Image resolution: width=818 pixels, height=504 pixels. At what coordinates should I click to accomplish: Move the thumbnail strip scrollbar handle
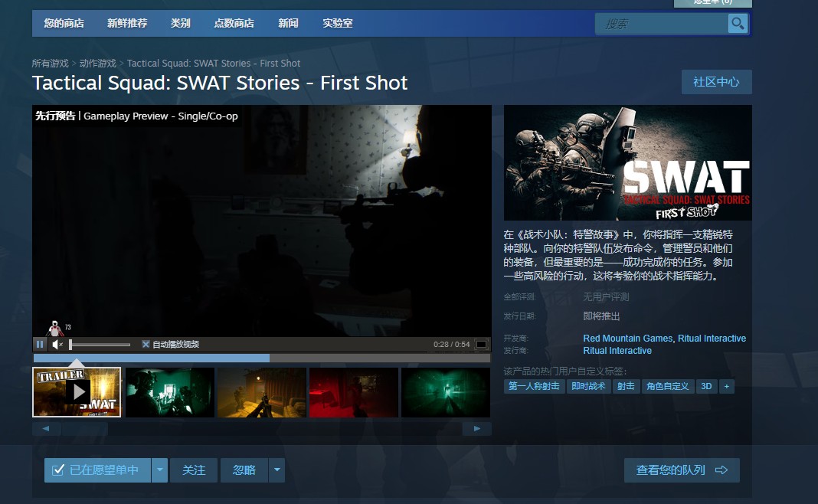(84, 429)
